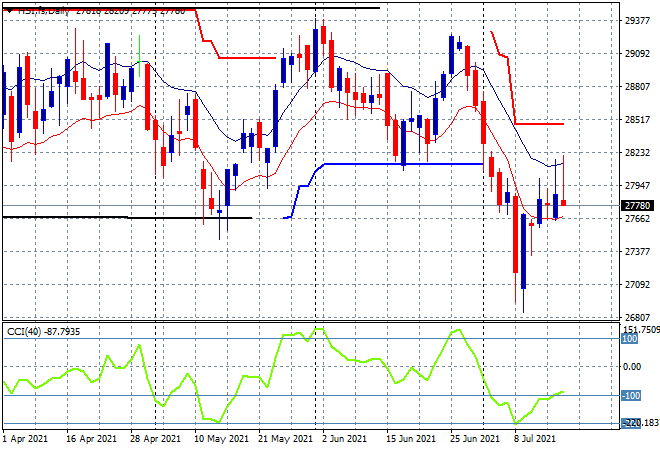Click the 28 Apr 2021 date label
660x450 pixels.
pyautogui.click(x=155, y=439)
